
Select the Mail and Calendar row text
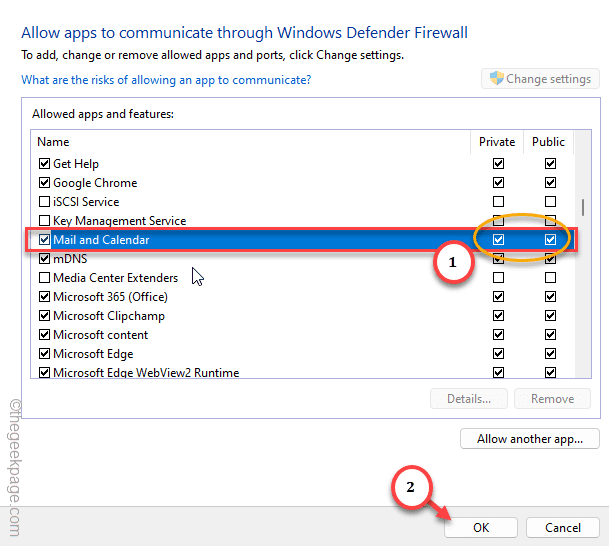101,240
